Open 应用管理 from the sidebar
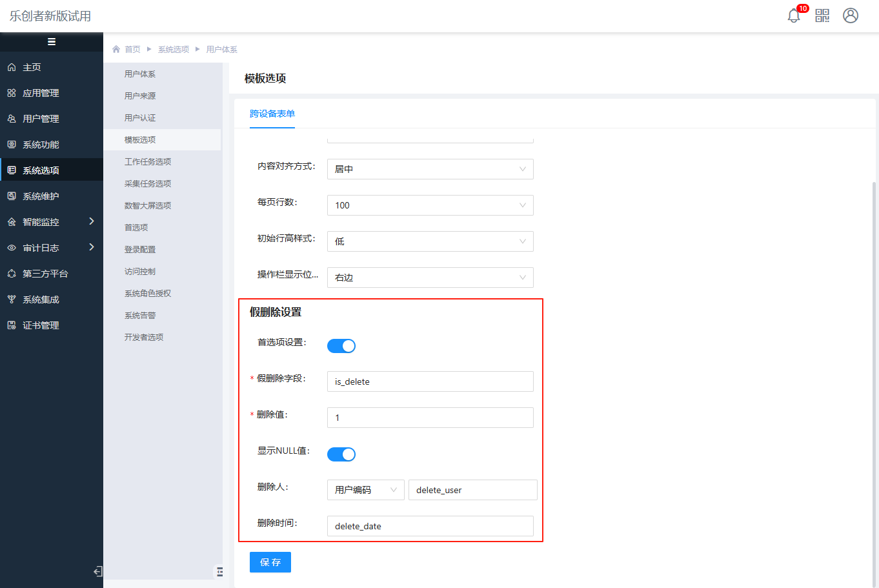 click(x=41, y=93)
